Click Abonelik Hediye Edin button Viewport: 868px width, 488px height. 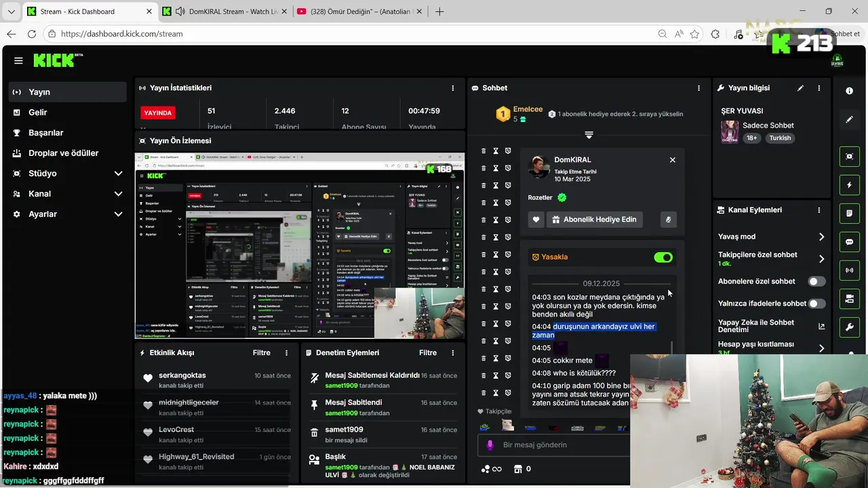click(x=595, y=220)
